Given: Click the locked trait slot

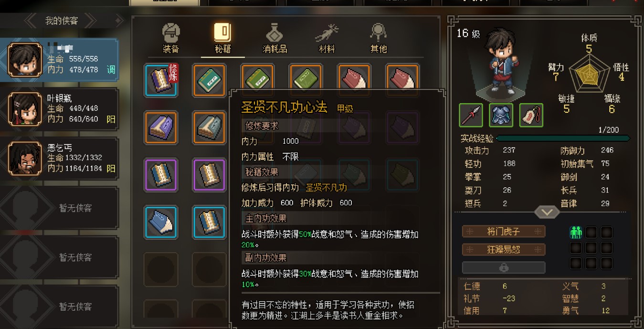Looking at the screenshot, I should tap(504, 268).
